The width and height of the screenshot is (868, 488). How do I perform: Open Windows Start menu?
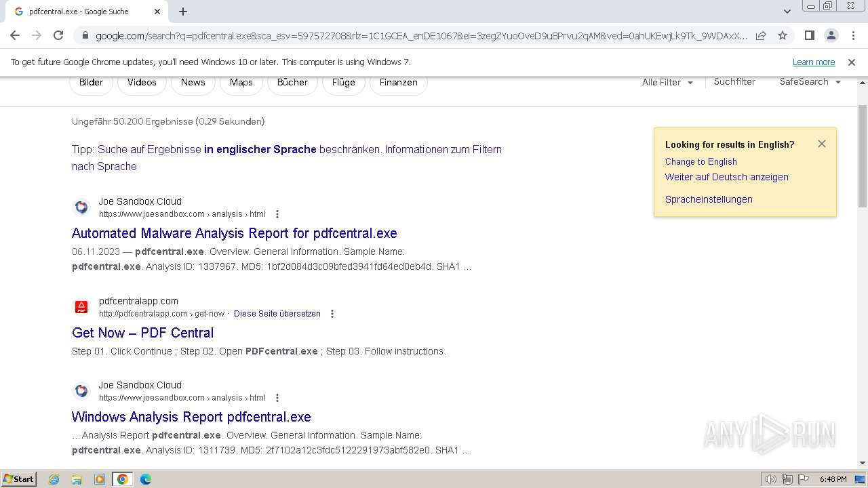click(x=19, y=479)
